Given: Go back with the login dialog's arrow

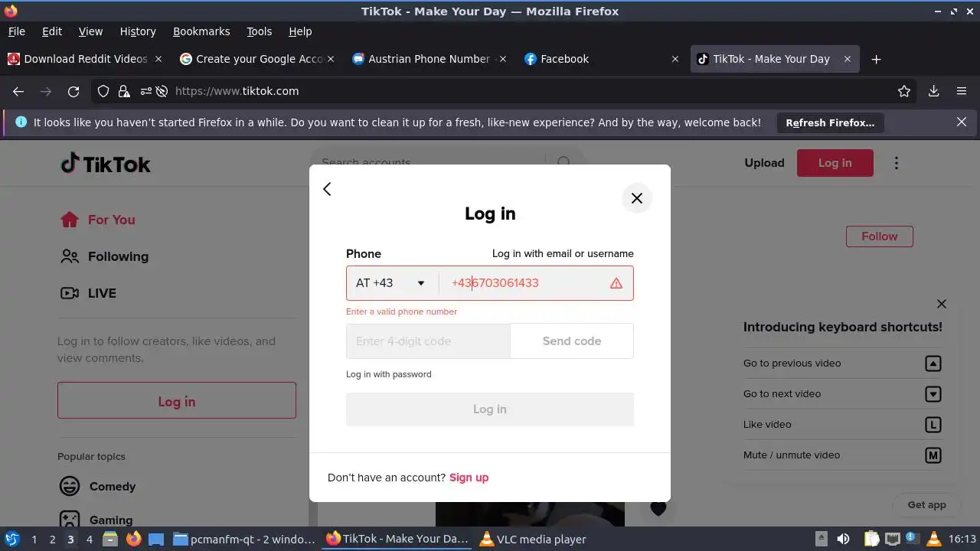Looking at the screenshot, I should tap(327, 189).
